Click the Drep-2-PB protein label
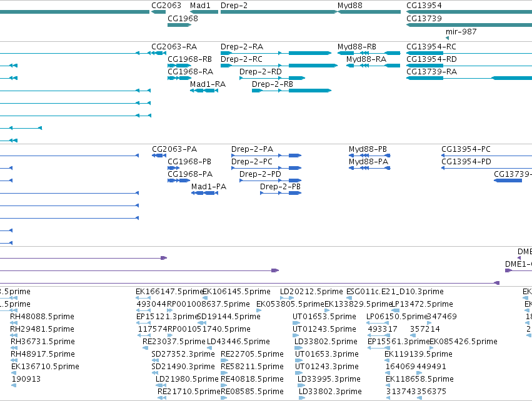Image resolution: width=532 pixels, height=401 pixels. pos(280,187)
